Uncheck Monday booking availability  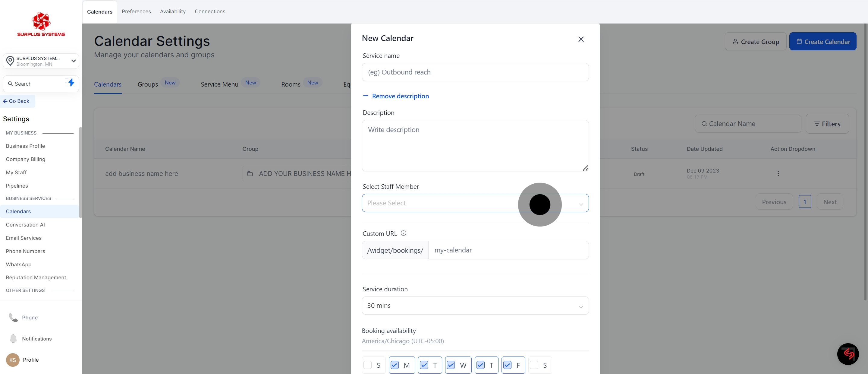(x=395, y=365)
